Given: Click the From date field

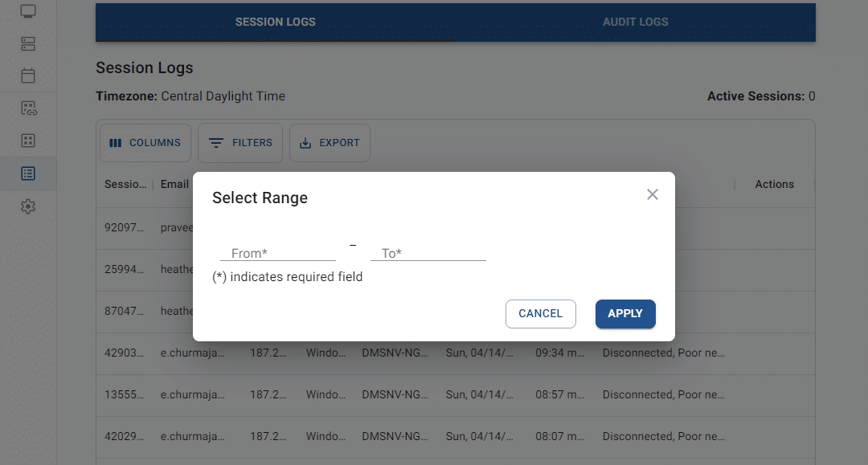Looking at the screenshot, I should [x=278, y=253].
